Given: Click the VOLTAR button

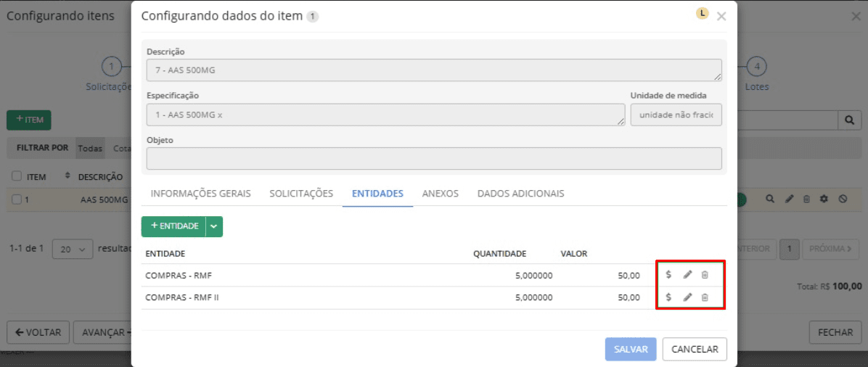Looking at the screenshot, I should [x=38, y=332].
